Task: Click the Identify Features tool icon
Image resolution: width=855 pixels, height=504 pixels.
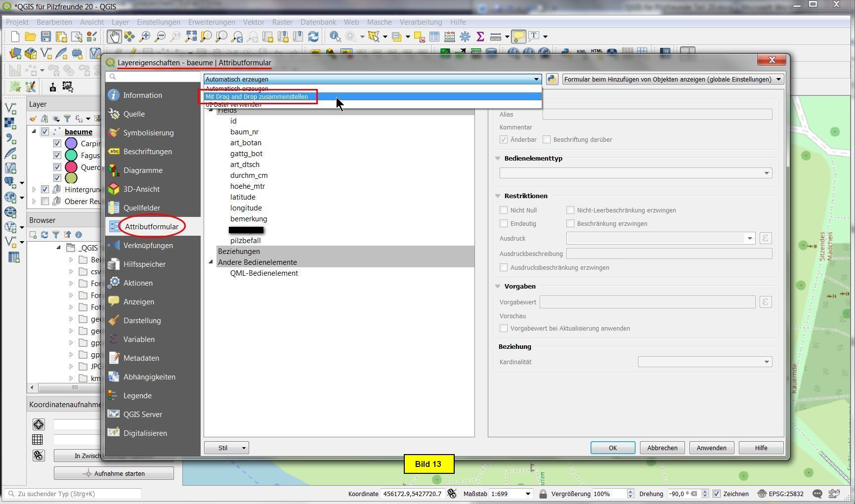Action: [335, 37]
